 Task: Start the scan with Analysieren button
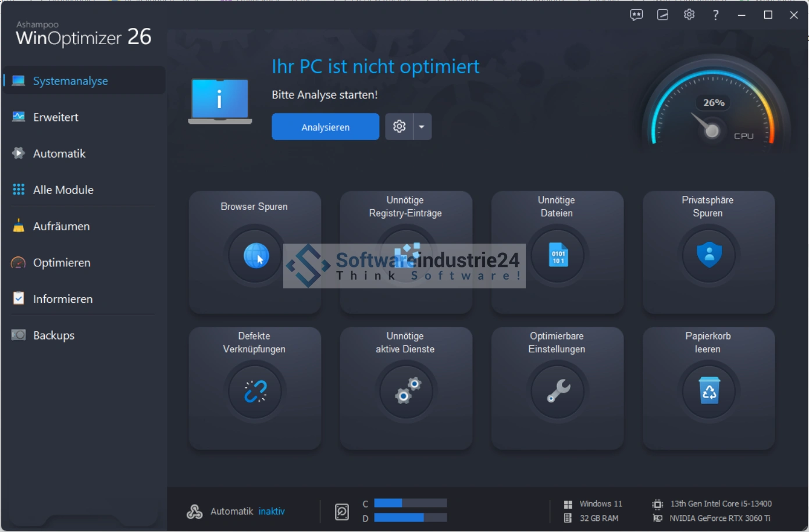(x=325, y=127)
